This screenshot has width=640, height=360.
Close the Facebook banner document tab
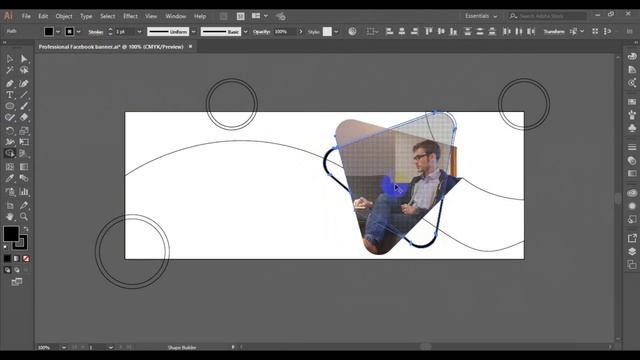tap(190, 47)
